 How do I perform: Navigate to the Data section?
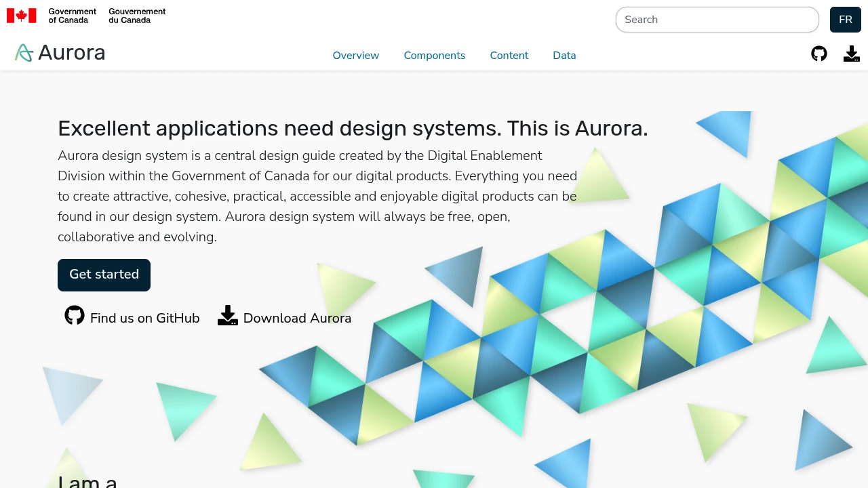coord(564,55)
